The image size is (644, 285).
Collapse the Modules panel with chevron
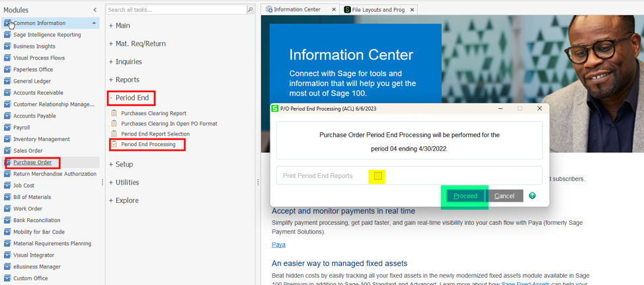click(x=95, y=9)
